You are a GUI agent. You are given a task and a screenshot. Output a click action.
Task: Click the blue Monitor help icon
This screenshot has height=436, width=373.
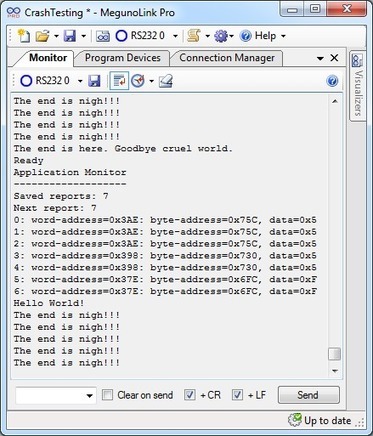pos(332,81)
